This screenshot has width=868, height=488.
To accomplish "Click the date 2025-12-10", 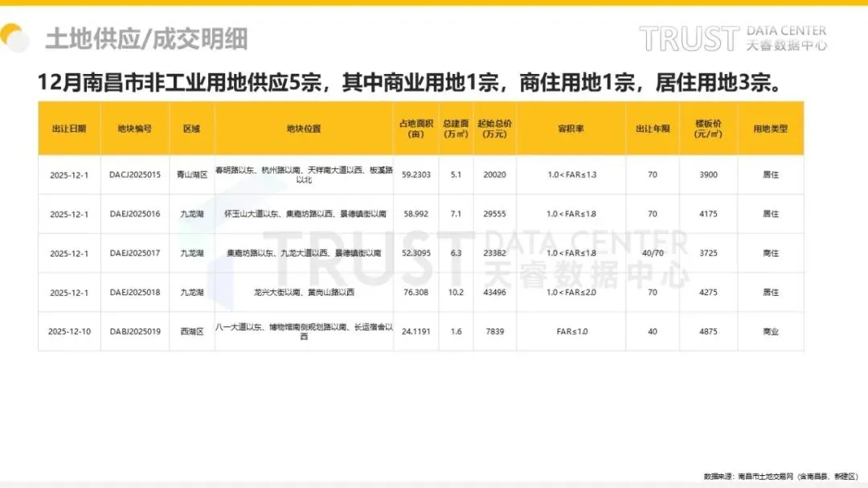I will point(69,331).
